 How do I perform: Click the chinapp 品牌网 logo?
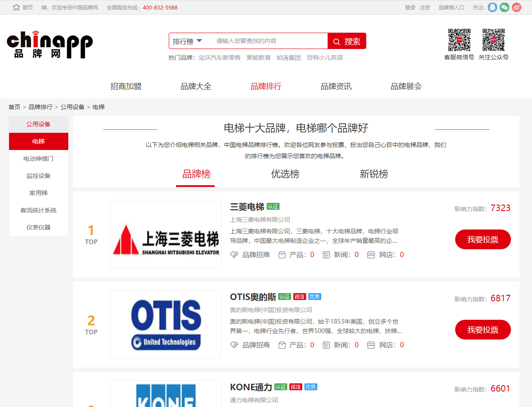point(50,44)
